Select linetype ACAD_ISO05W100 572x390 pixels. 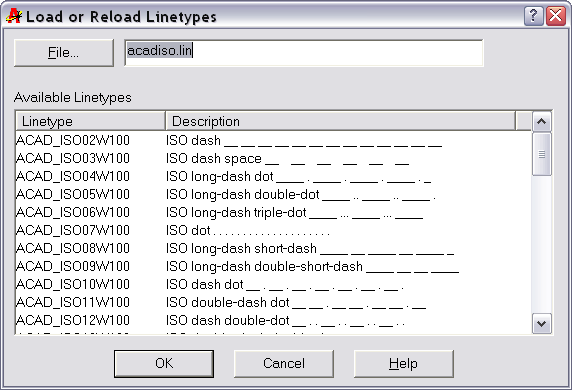[x=73, y=194]
